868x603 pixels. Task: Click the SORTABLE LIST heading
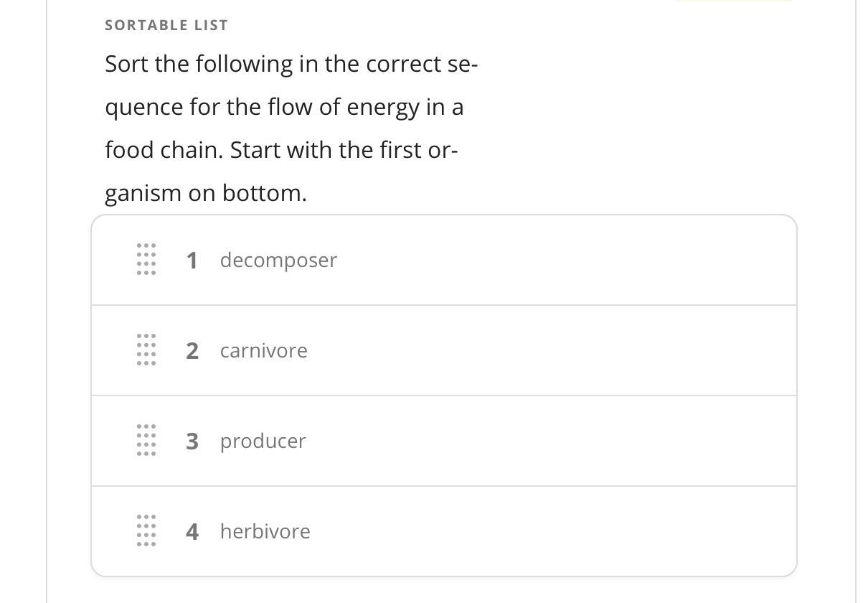tap(166, 25)
